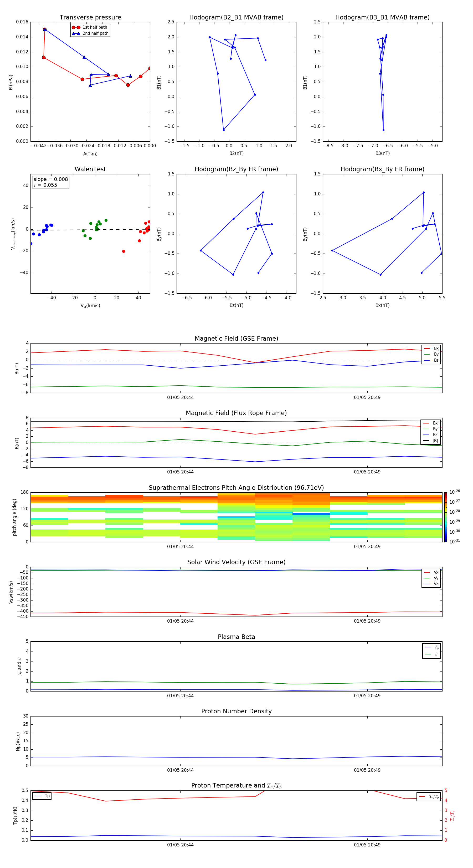Click the '10^-26' colorbar tick label
The width and height of the screenshot is (473, 868).
455,492
